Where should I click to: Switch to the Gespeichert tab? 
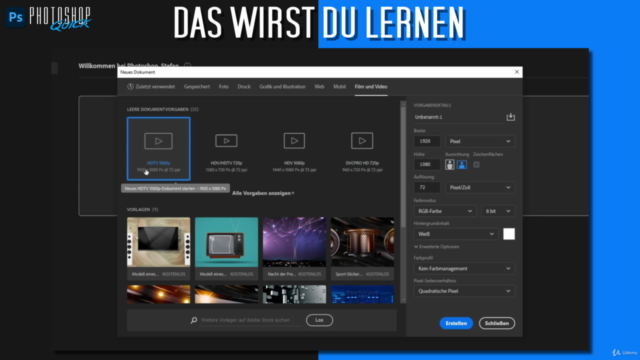197,87
